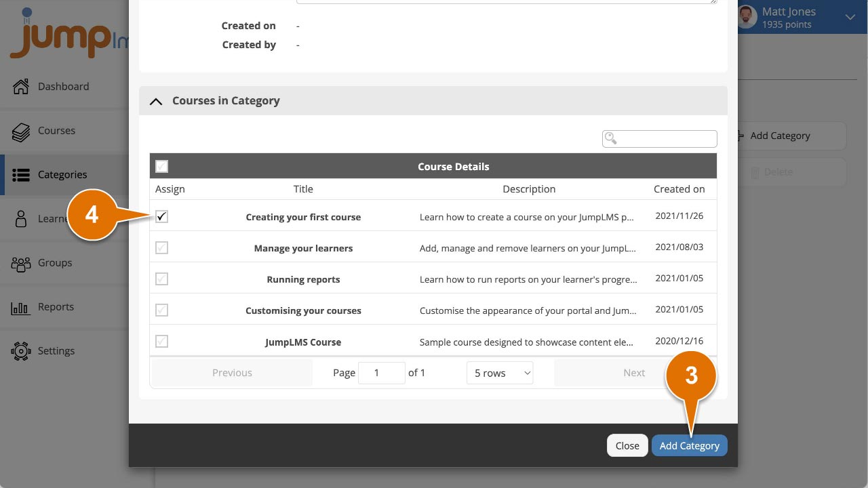Click the Reports bar chart icon
This screenshot has height=488, width=868.
[21, 307]
